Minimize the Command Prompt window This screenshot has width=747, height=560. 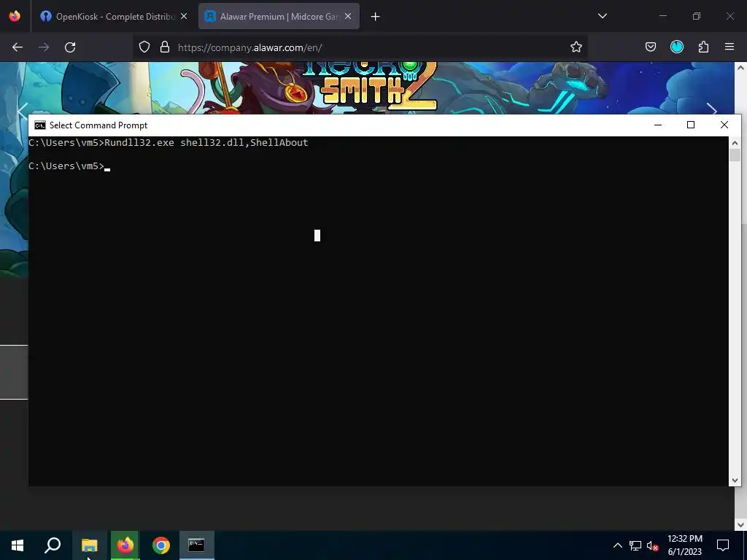coord(658,125)
